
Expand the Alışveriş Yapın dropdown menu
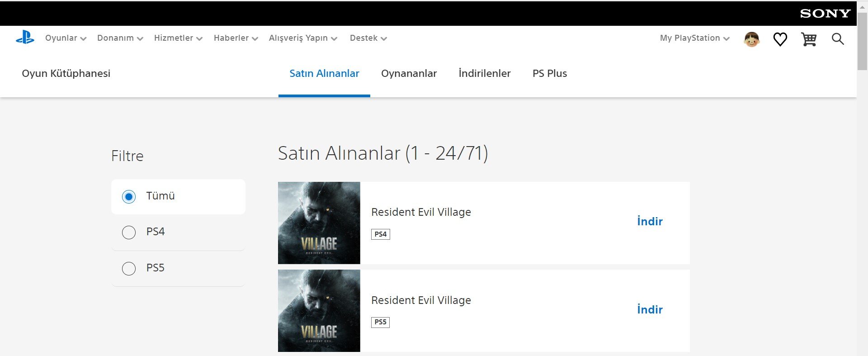303,38
